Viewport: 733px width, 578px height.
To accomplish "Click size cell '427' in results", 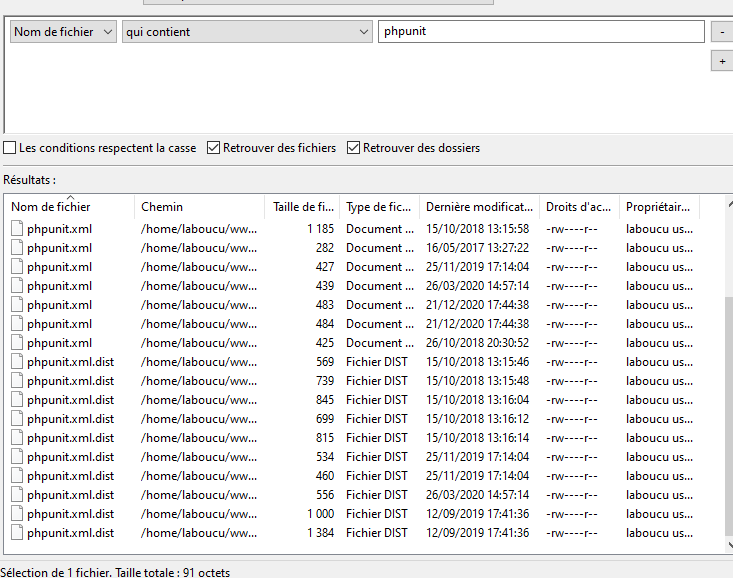I will [x=325, y=267].
